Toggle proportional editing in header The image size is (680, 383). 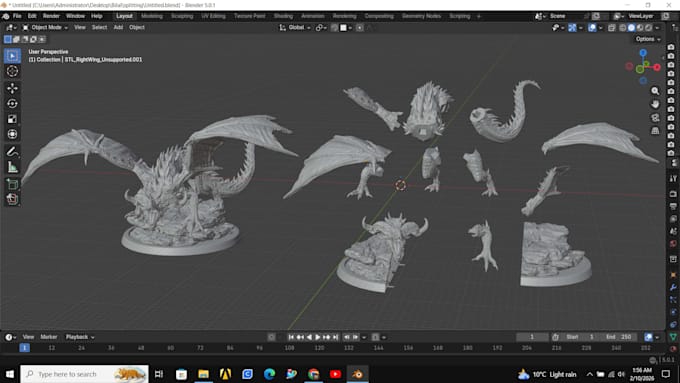click(x=360, y=28)
